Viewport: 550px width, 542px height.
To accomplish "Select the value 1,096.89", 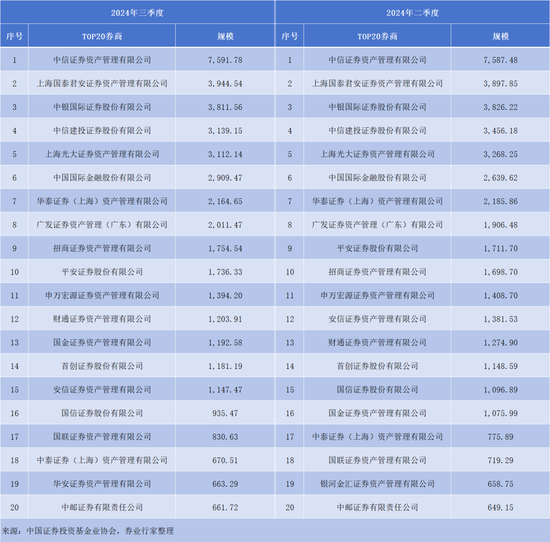I will [501, 389].
